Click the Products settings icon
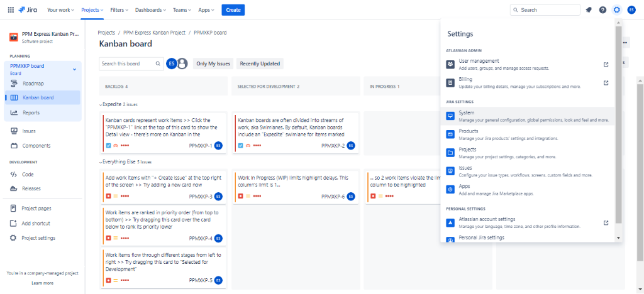This screenshot has width=644, height=294. coord(450,134)
